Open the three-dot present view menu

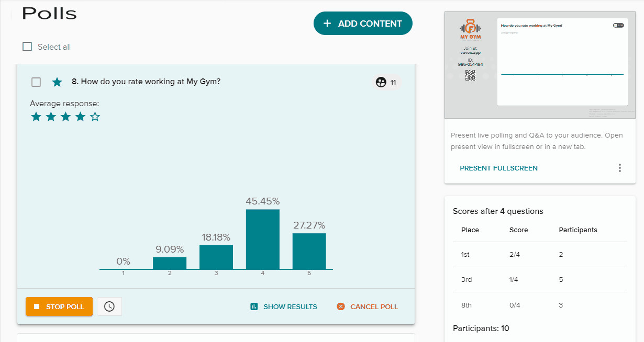pyautogui.click(x=620, y=168)
